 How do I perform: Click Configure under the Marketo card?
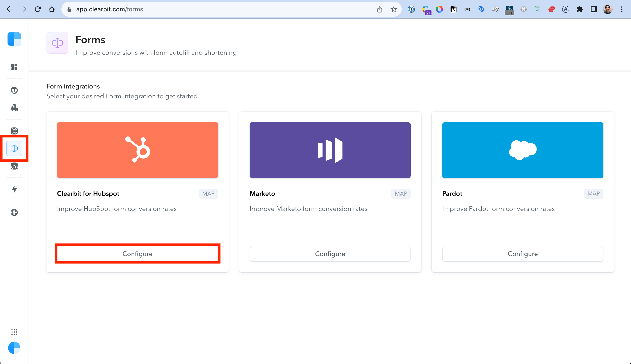tap(330, 253)
